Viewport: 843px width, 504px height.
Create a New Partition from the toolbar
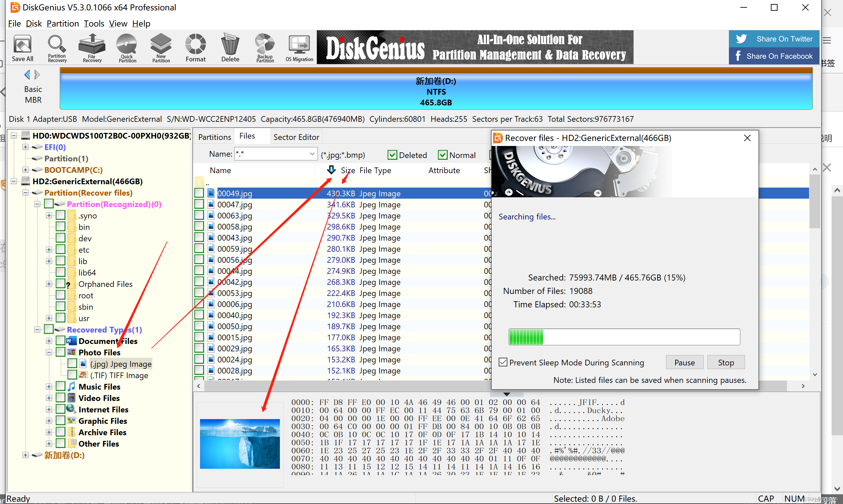point(161,48)
